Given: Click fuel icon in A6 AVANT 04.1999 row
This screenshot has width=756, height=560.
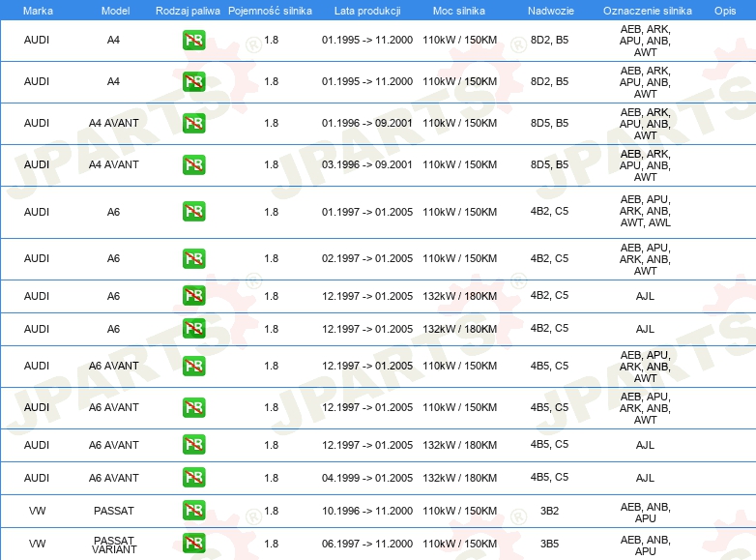Looking at the screenshot, I should pyautogui.click(x=193, y=478).
